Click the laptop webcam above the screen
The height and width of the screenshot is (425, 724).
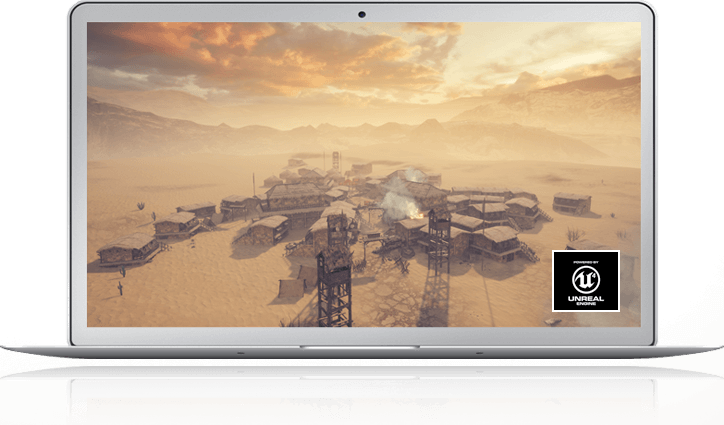(361, 14)
